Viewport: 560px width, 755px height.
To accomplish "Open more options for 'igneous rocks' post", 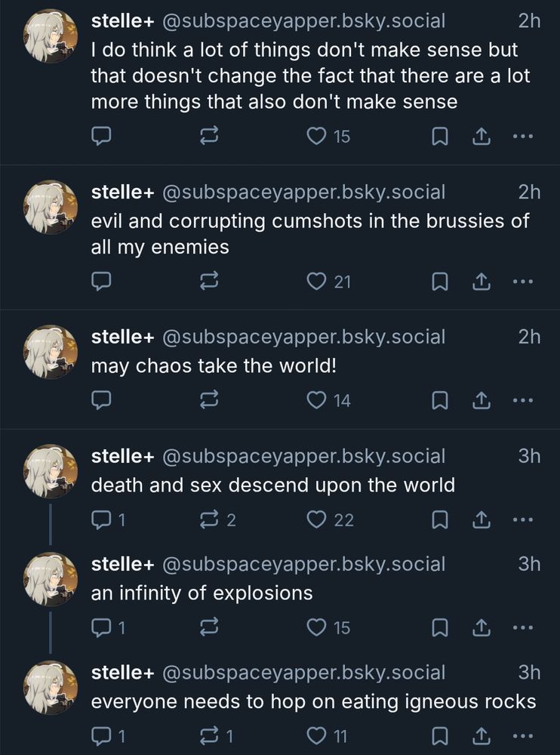I will pos(522,735).
